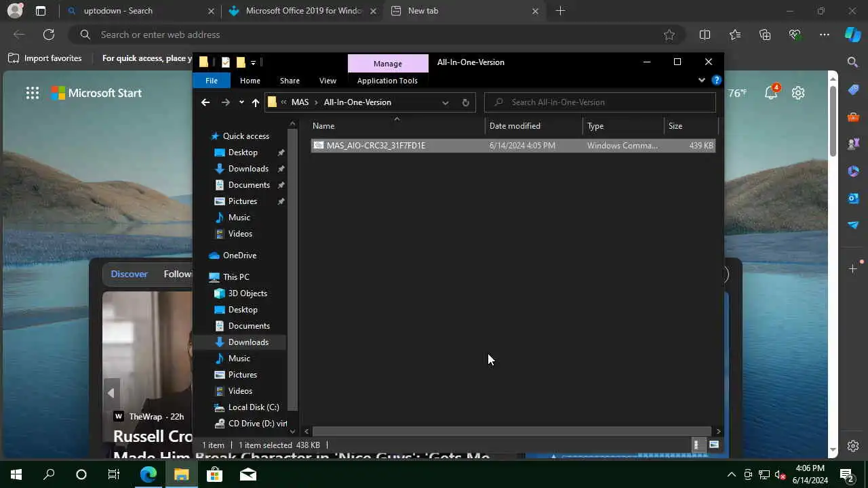Open Outlook icon in Edge sidebar
Viewport: 868px width, 488px height.
[853, 198]
